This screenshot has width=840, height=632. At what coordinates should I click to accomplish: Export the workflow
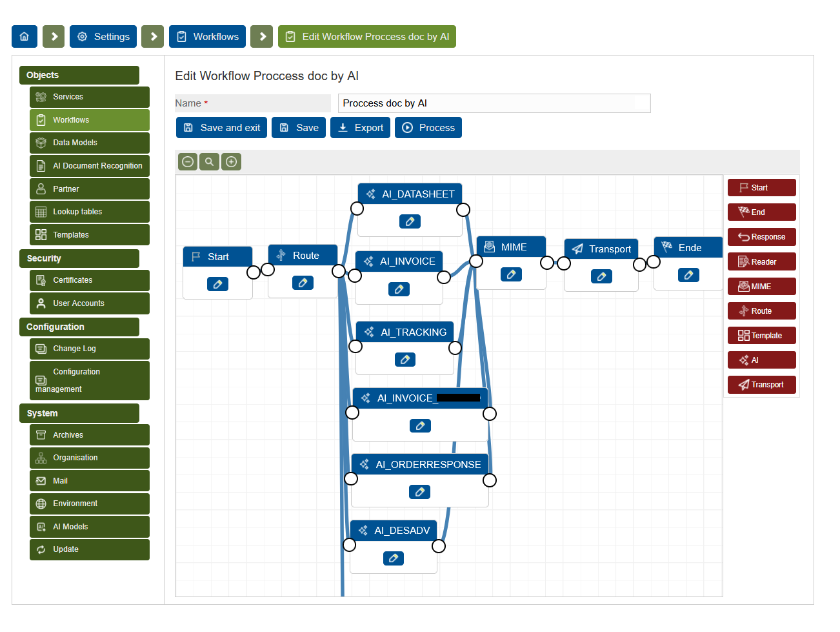pyautogui.click(x=361, y=128)
